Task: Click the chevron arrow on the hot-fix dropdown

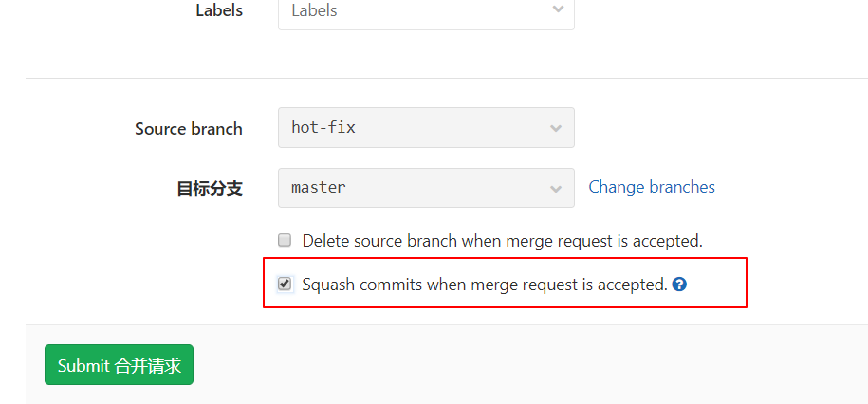Action: (x=556, y=128)
